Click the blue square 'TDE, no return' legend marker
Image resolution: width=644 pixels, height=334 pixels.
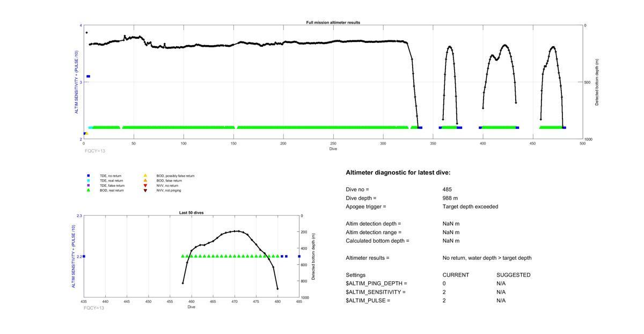[88, 176]
